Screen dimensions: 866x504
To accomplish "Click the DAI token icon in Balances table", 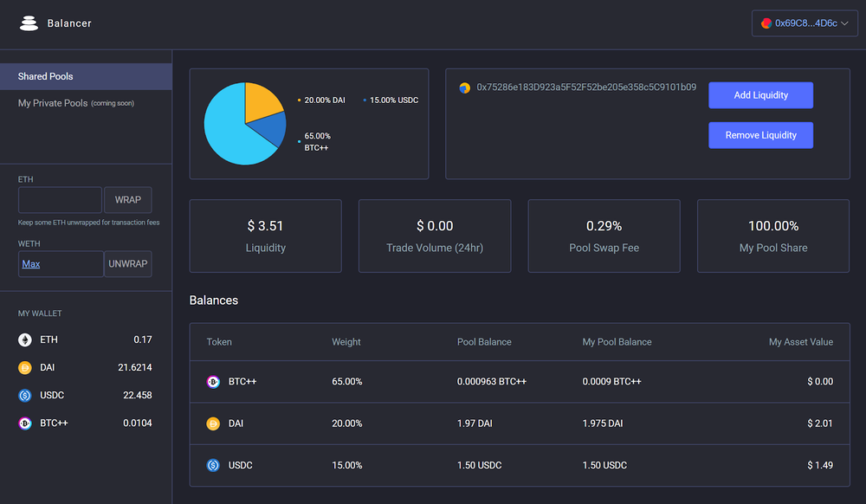I will point(213,423).
